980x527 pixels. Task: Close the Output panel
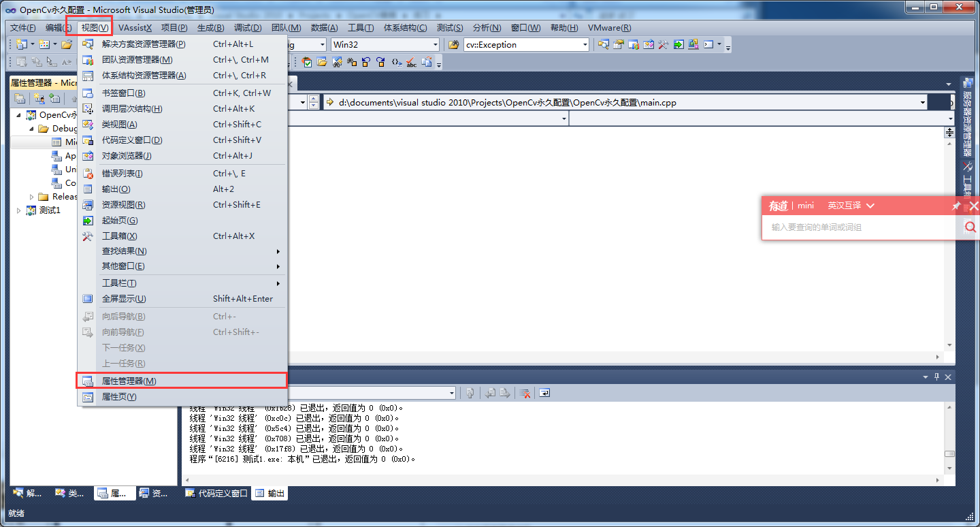coord(948,377)
